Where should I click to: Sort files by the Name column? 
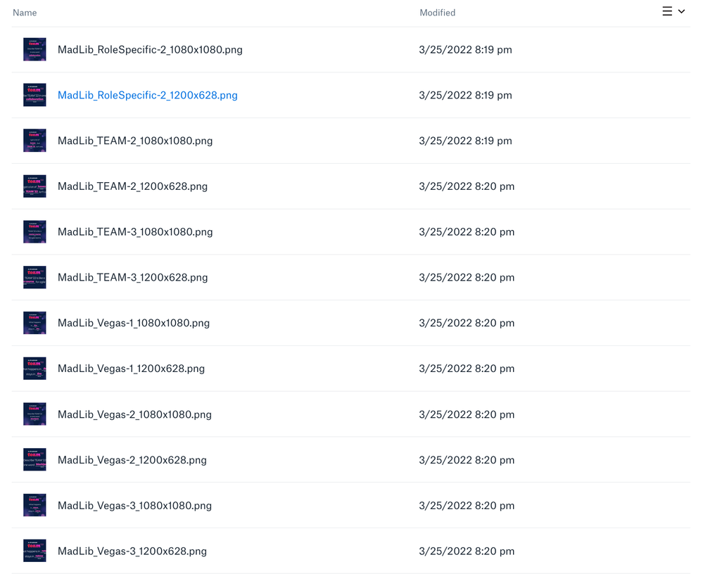25,12
